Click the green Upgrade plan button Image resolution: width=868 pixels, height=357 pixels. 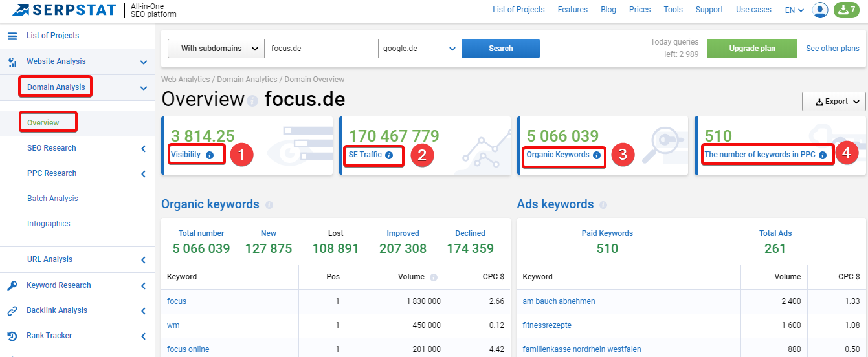coord(752,49)
